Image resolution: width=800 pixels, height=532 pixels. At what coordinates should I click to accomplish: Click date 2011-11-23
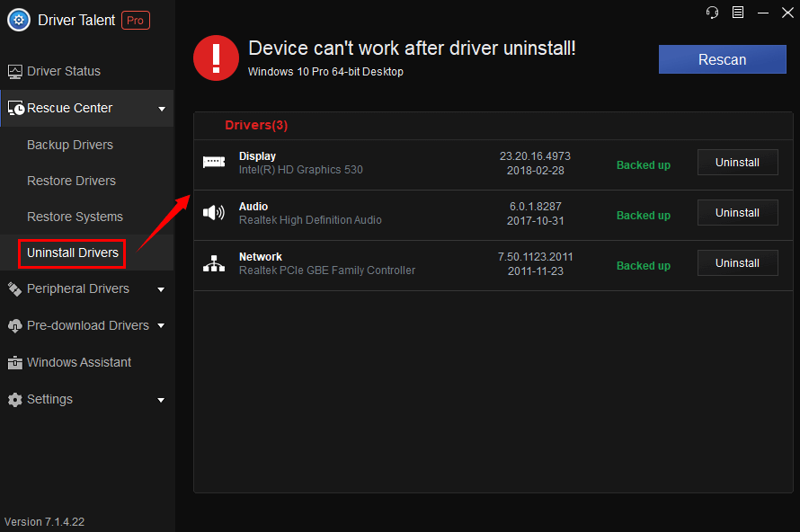pyautogui.click(x=535, y=271)
